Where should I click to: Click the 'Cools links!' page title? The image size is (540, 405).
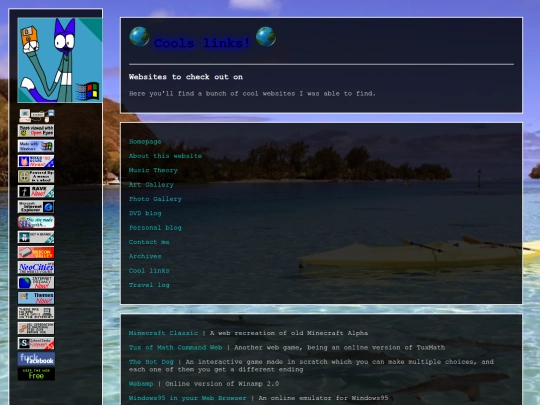(x=202, y=43)
